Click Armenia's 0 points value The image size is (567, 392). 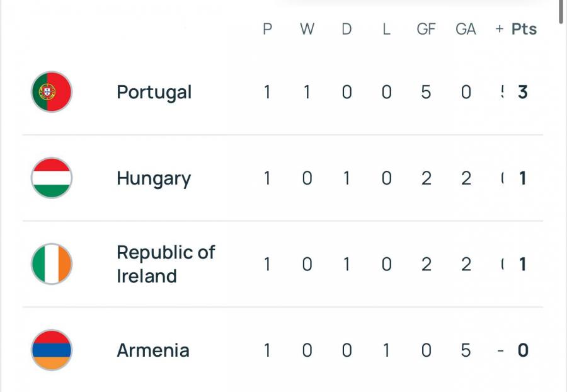point(523,350)
